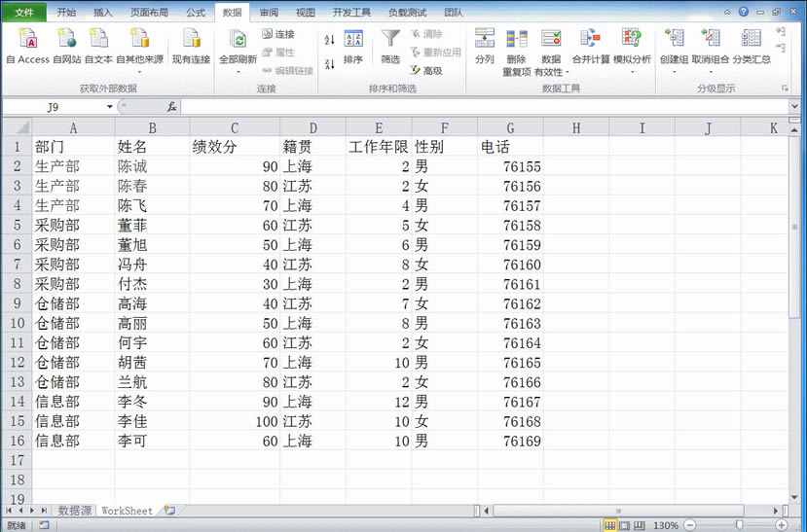The height and width of the screenshot is (532, 807).
Task: Sort ascending A to Z icon
Action: [329, 40]
